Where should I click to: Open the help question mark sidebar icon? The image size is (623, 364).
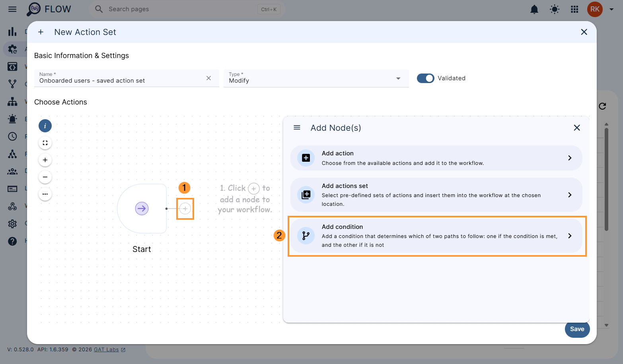click(x=12, y=241)
